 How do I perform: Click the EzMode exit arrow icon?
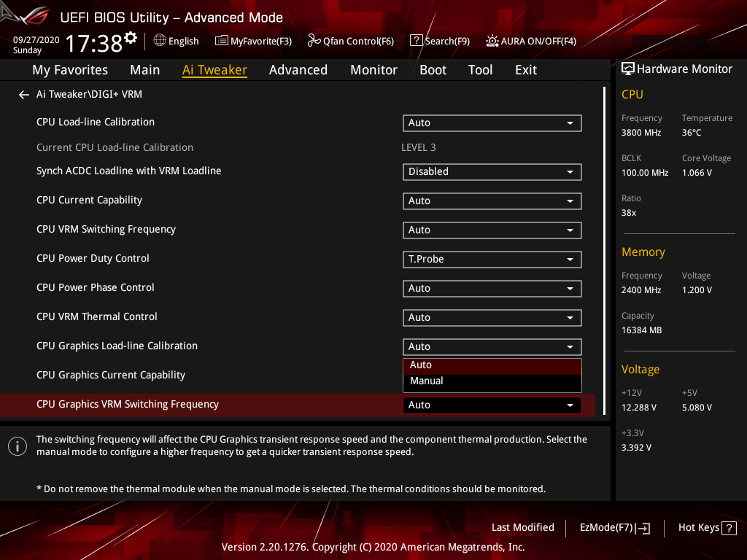[x=643, y=528]
